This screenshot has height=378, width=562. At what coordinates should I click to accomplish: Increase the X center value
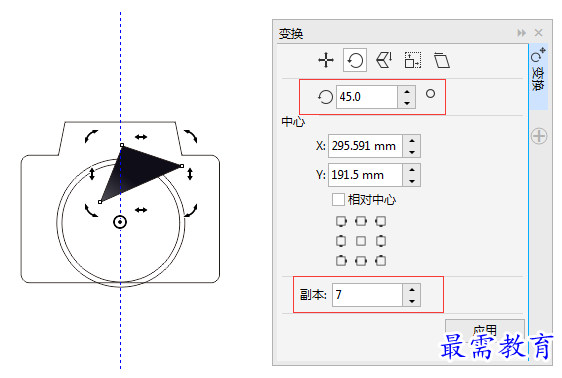coord(412,141)
